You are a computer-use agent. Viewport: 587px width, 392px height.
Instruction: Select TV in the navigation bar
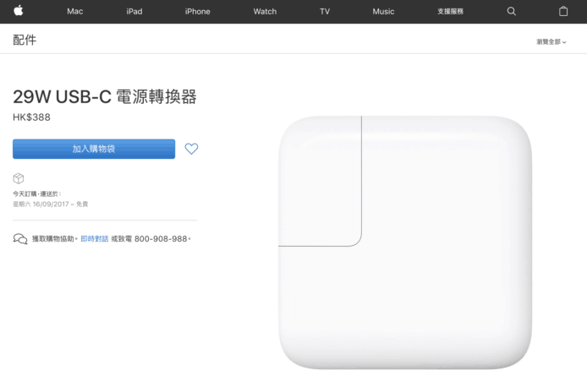coord(325,11)
